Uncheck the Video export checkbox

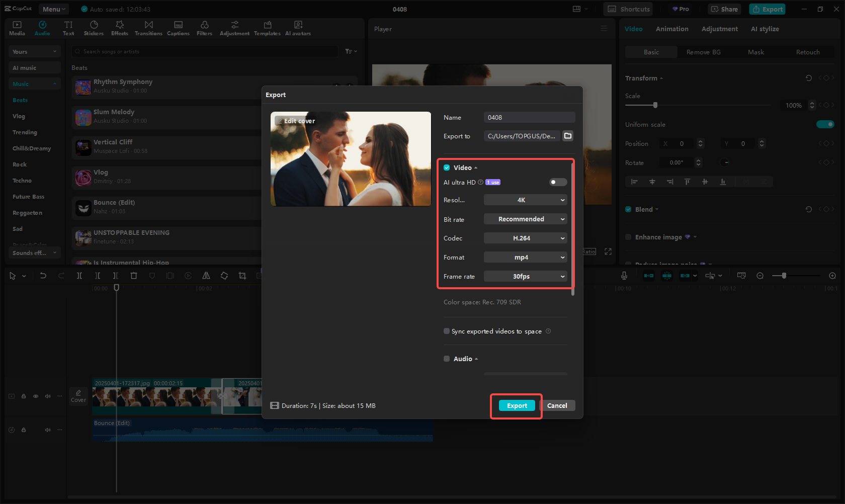(447, 167)
